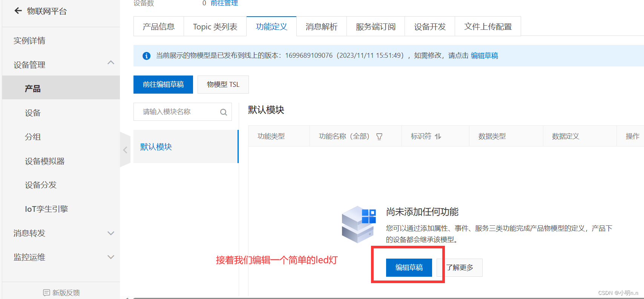Screen dimensions: 644x299
Task: Open the 物模型 TSL button
Action: pyautogui.click(x=223, y=85)
